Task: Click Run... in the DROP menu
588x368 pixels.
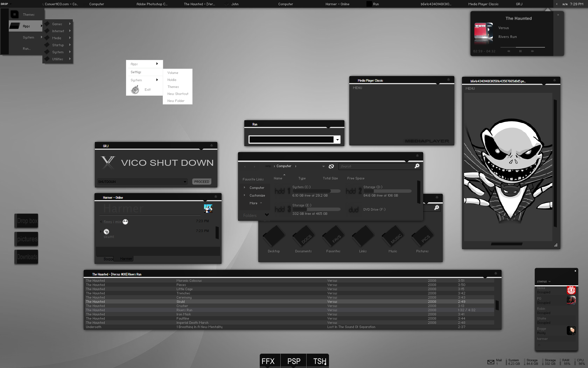Action: tap(26, 49)
